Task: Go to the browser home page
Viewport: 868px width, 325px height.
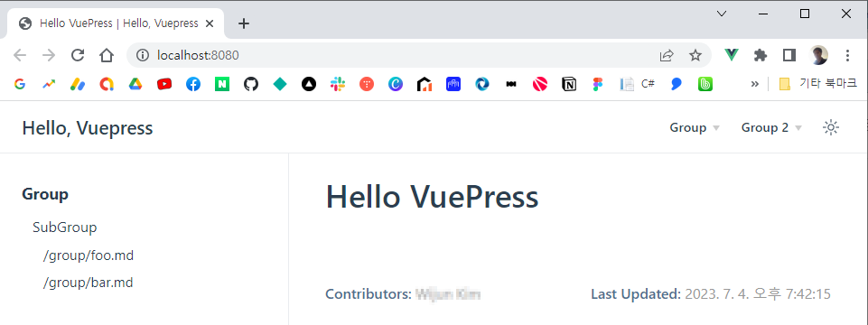Action: 107,55
